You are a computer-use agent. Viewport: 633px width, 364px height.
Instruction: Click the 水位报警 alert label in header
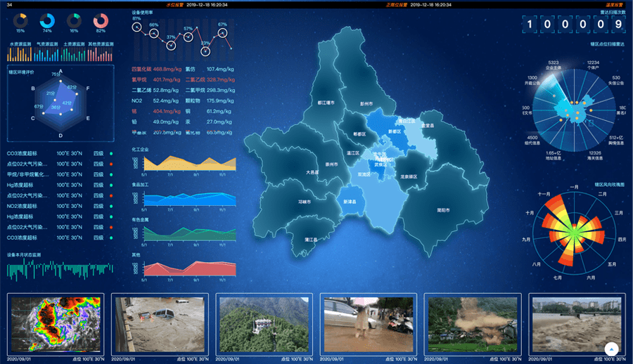click(x=174, y=4)
